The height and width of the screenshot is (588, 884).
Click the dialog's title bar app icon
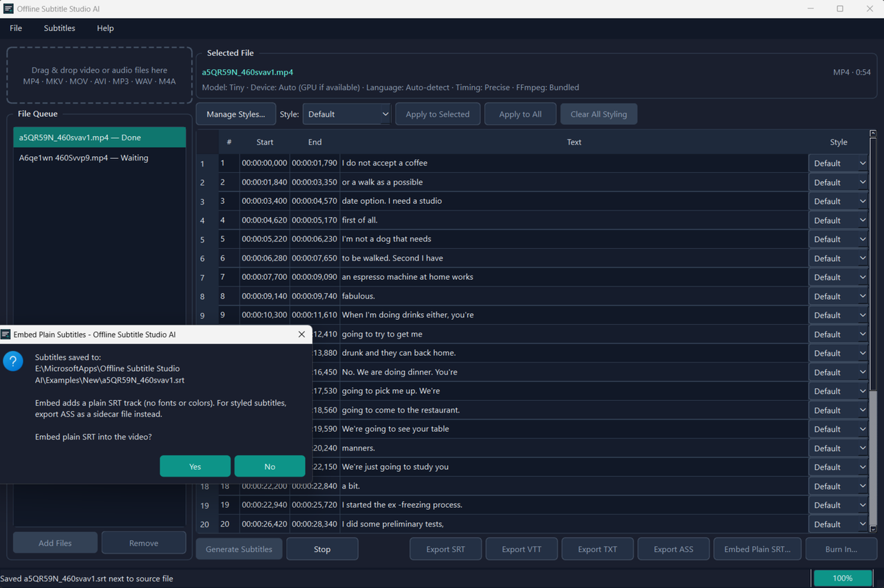pos(6,334)
